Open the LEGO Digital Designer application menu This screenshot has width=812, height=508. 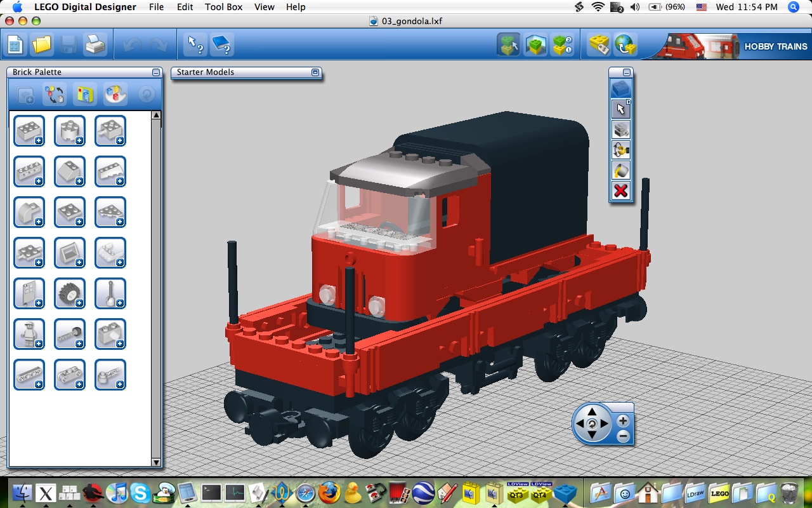[85, 7]
